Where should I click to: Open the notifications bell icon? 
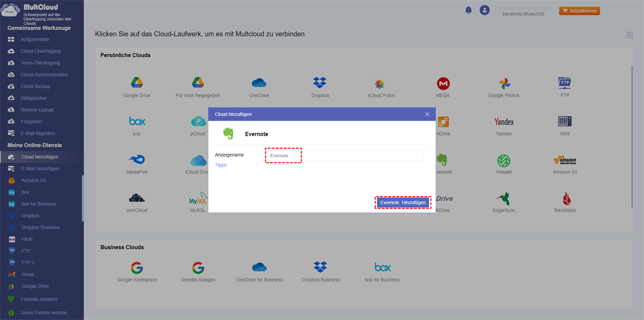click(x=469, y=10)
